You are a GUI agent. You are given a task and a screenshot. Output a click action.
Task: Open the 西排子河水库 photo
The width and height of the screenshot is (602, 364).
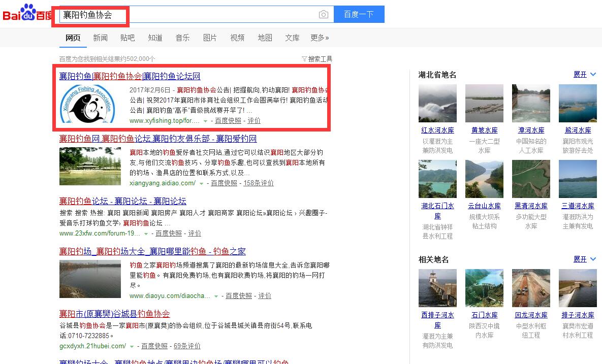coord(438,288)
